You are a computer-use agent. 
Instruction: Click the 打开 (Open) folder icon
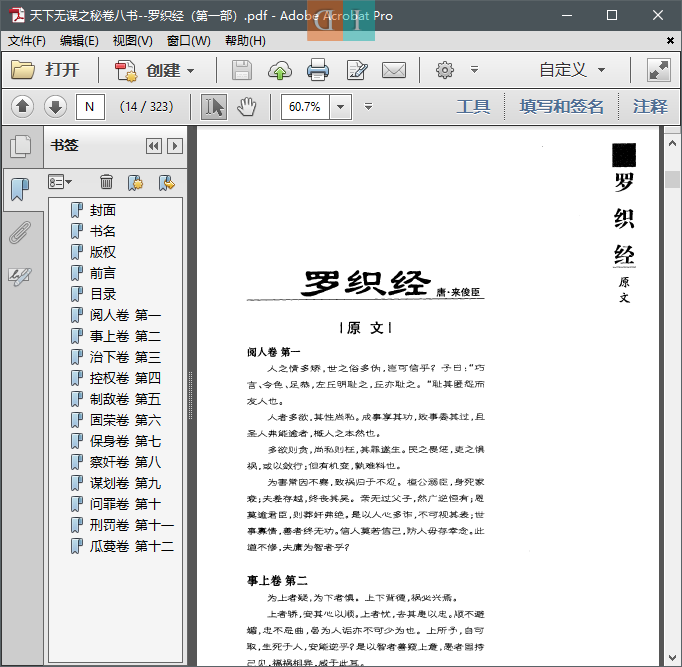pyautogui.click(x=23, y=70)
